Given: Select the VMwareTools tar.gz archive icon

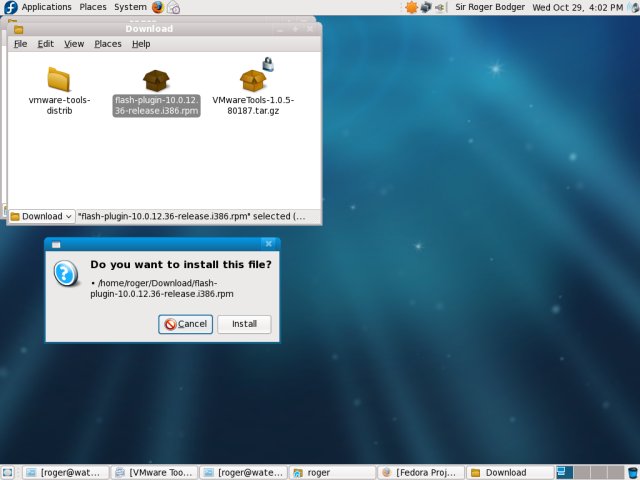Looking at the screenshot, I should (x=253, y=80).
